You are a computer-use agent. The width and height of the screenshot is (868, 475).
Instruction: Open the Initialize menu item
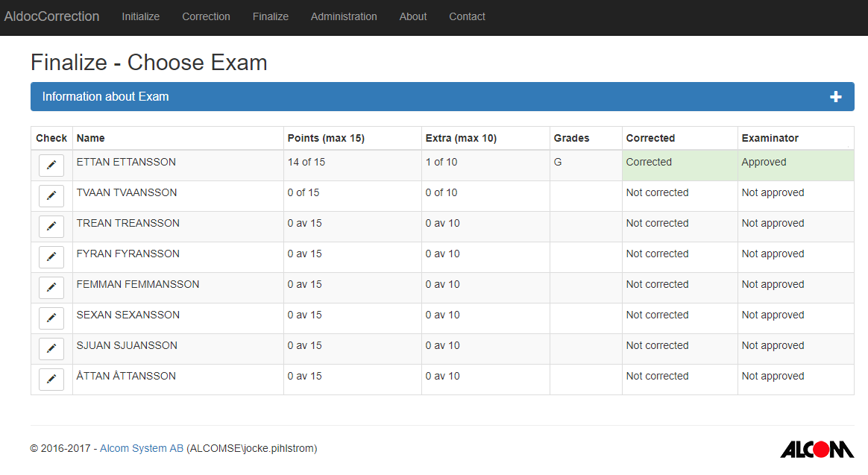pyautogui.click(x=141, y=16)
